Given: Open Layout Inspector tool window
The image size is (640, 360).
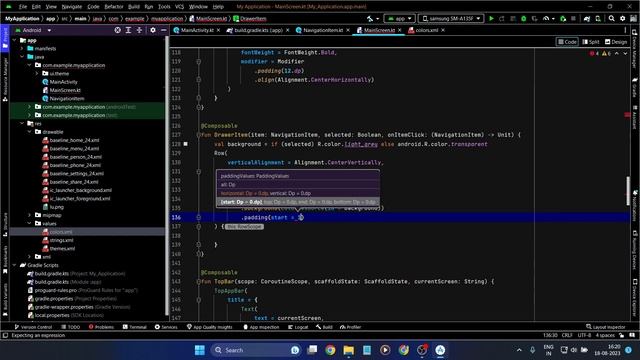Looking at the screenshot, I should 606,327.
